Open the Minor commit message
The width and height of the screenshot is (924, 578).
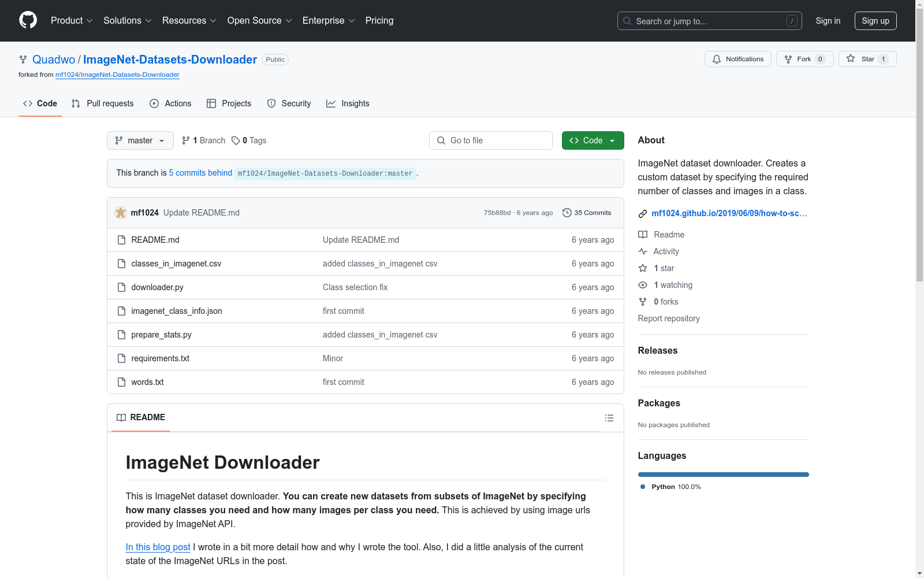point(333,358)
